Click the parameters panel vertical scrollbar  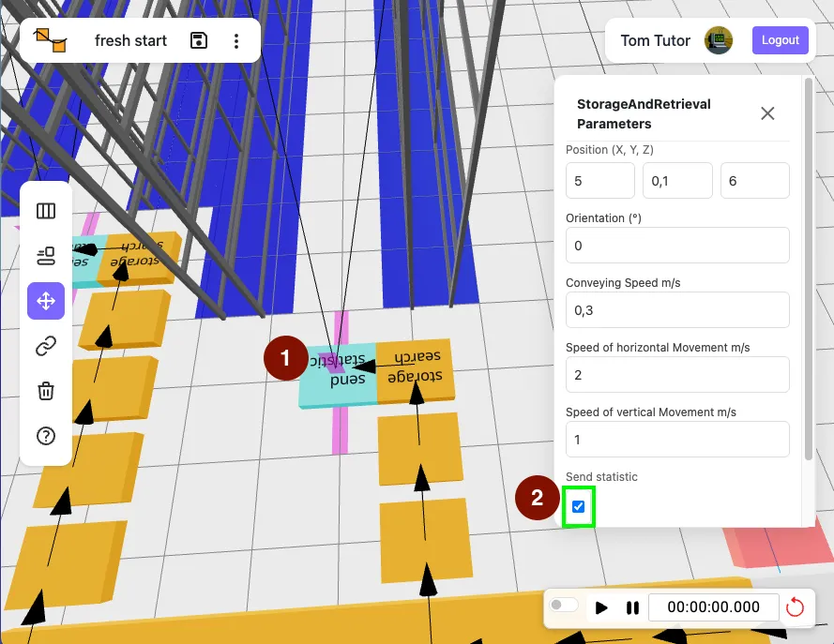(809, 272)
